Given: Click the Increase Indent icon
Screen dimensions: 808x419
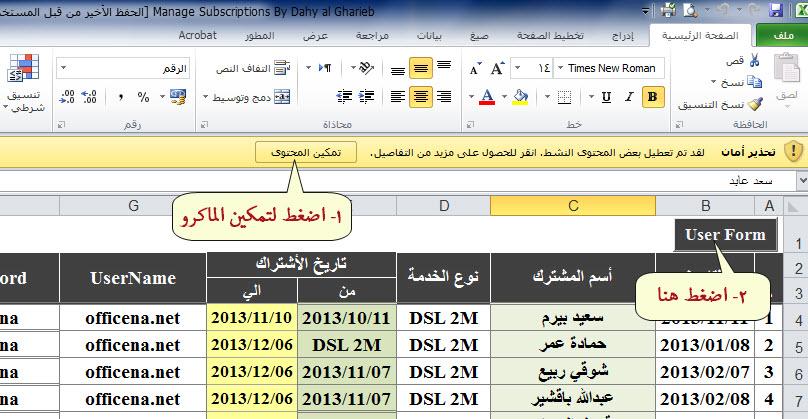Looking at the screenshot, I should (344, 96).
